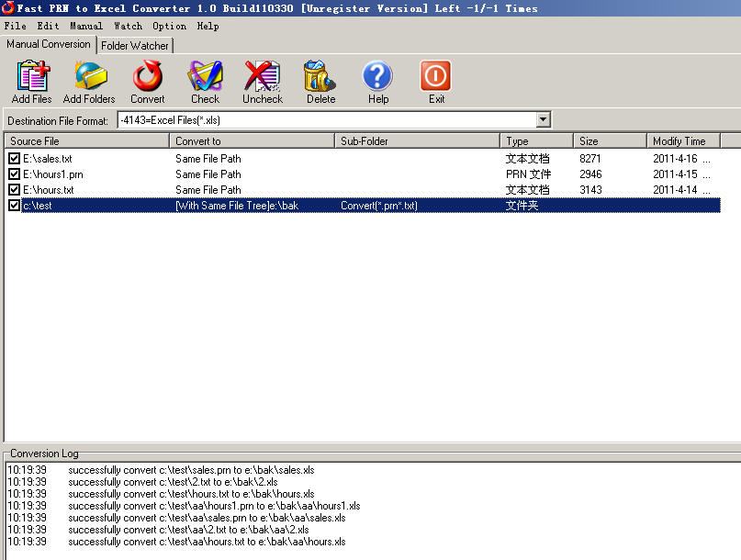Click Same File Path for hours1.prn

coord(208,174)
